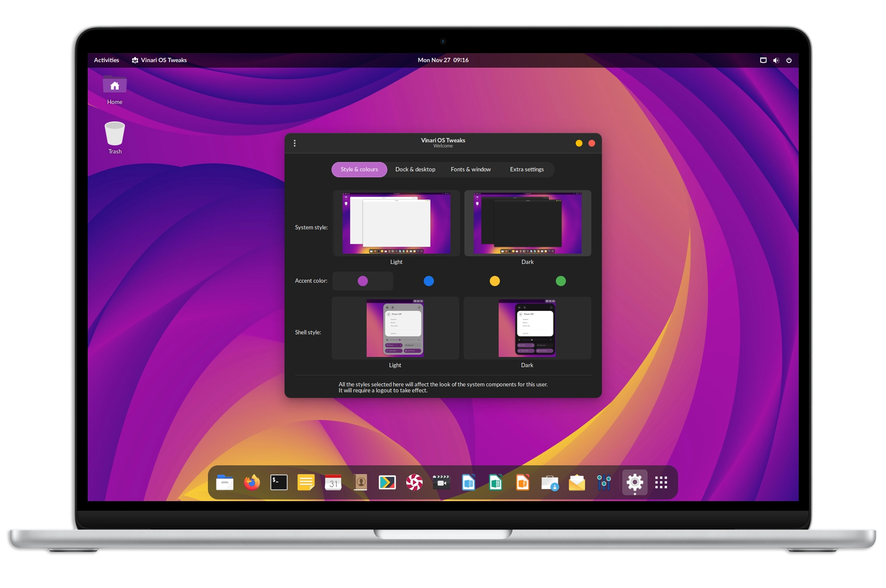Viewport: 886px width, 588px height.
Task: Launch LibreOffice Writer from the dock
Action: (x=468, y=482)
